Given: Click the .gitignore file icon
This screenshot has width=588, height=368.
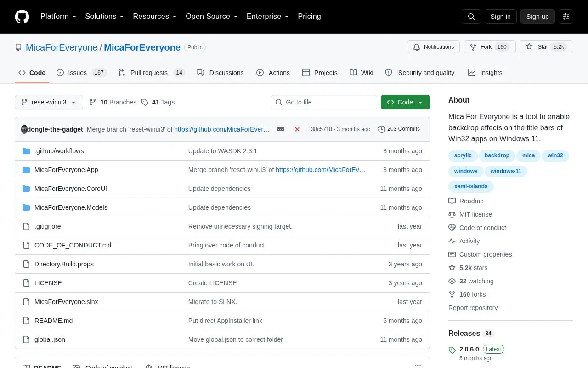Looking at the screenshot, I should coord(26,226).
